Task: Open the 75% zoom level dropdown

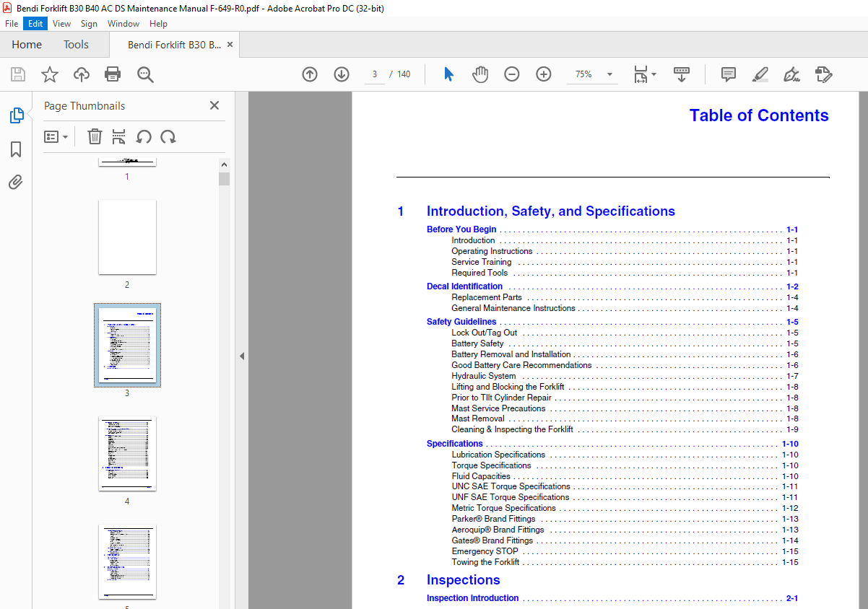Action: (594, 74)
